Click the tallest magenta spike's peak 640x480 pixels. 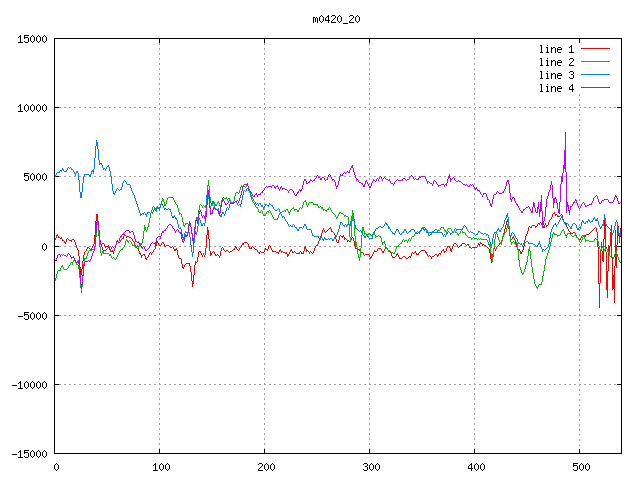click(565, 132)
